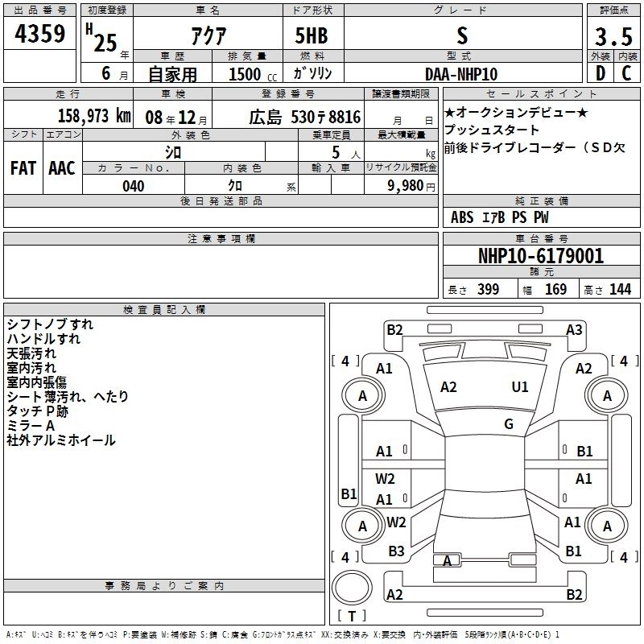Image resolution: width=644 pixels, height=644 pixels.
Task: Click the fuel type ガソリン
Action: (x=312, y=73)
